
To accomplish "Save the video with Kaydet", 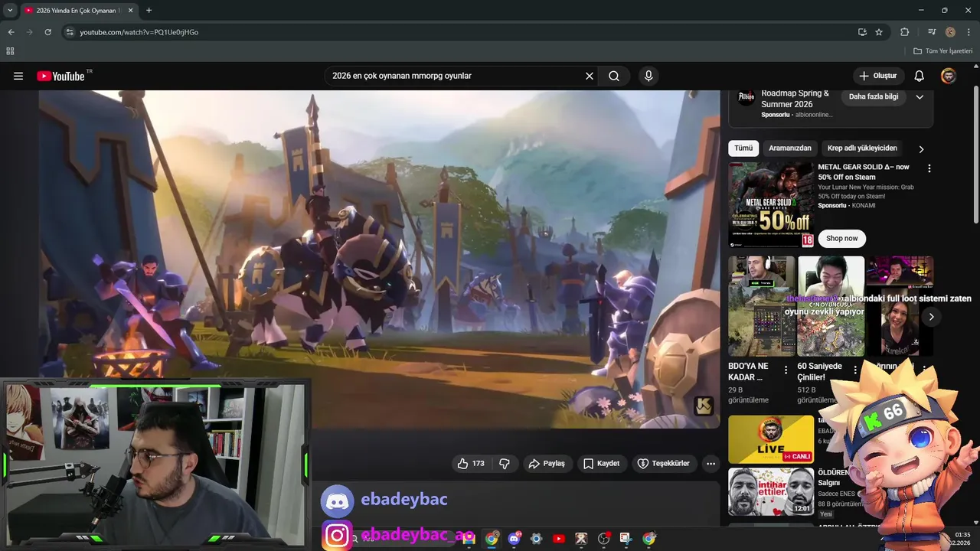I will pos(601,464).
